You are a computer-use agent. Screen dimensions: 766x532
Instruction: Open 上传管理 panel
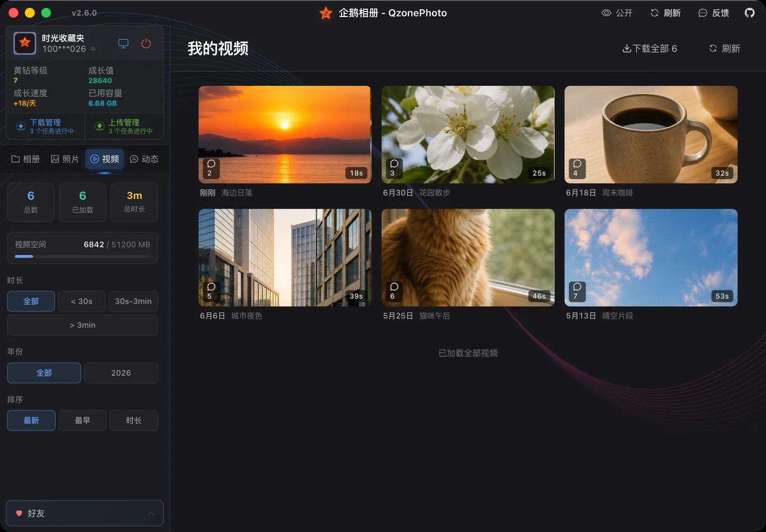[124, 126]
